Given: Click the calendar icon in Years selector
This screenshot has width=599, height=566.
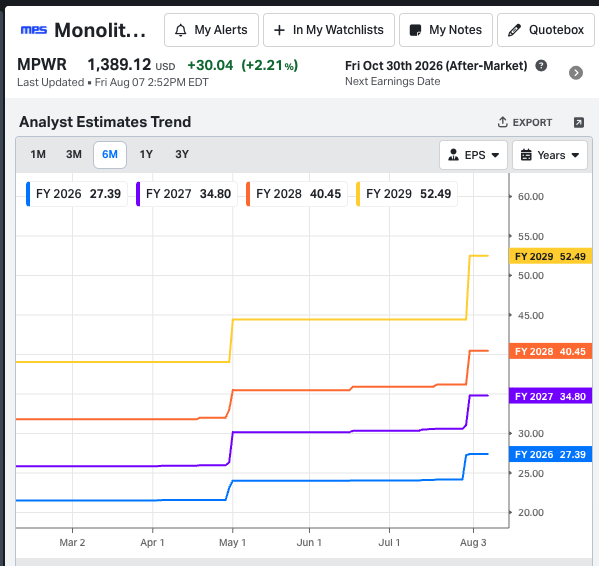Looking at the screenshot, I should pos(526,155).
